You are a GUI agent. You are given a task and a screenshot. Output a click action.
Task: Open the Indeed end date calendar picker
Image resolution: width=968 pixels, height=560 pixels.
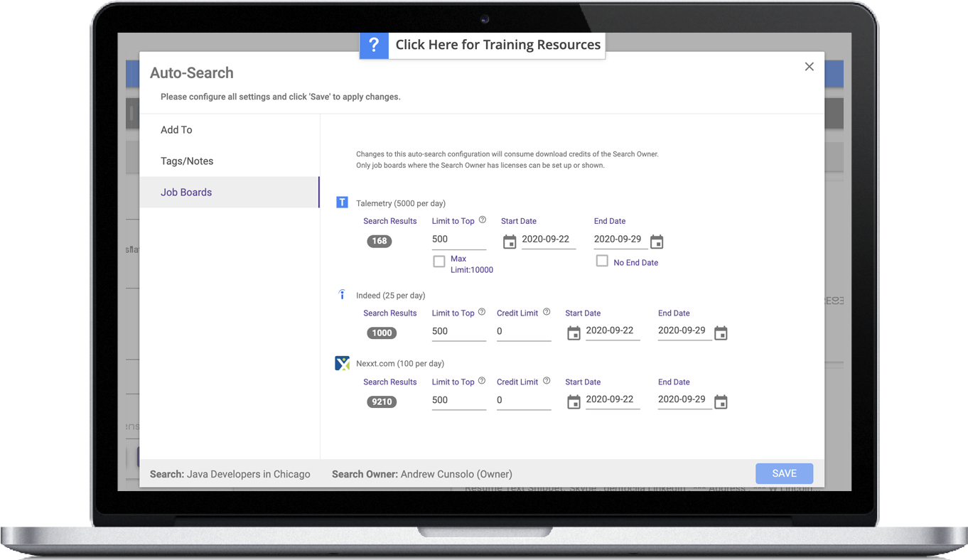click(721, 332)
